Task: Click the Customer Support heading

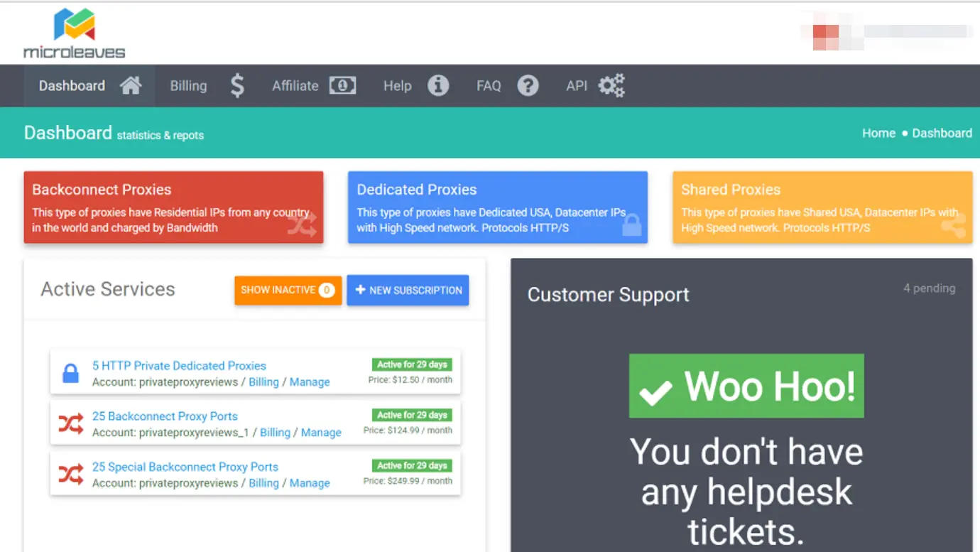Action: pyautogui.click(x=608, y=295)
